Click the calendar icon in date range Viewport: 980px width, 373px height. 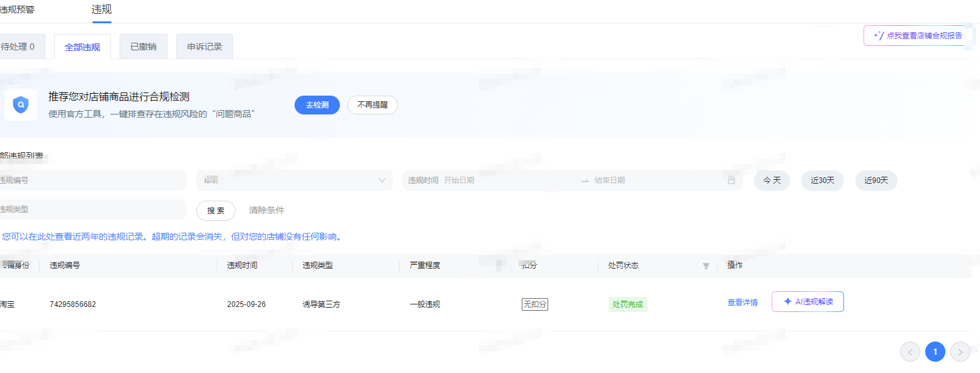pyautogui.click(x=731, y=181)
